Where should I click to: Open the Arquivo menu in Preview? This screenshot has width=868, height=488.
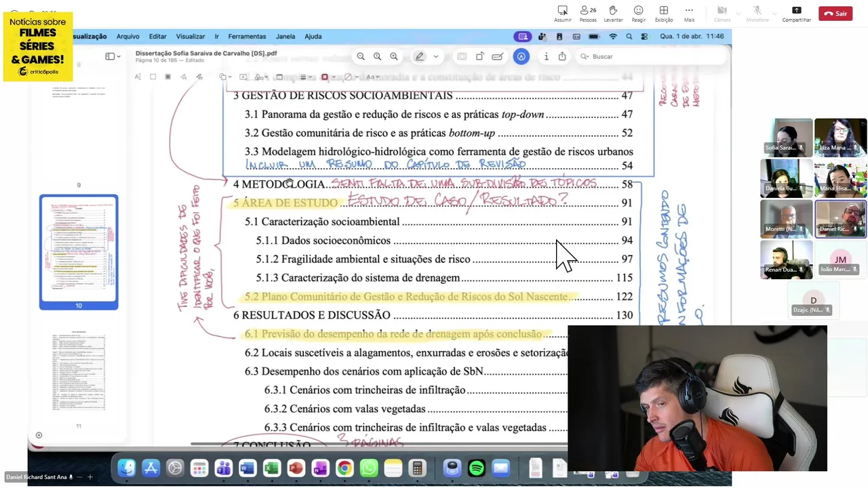click(127, 37)
